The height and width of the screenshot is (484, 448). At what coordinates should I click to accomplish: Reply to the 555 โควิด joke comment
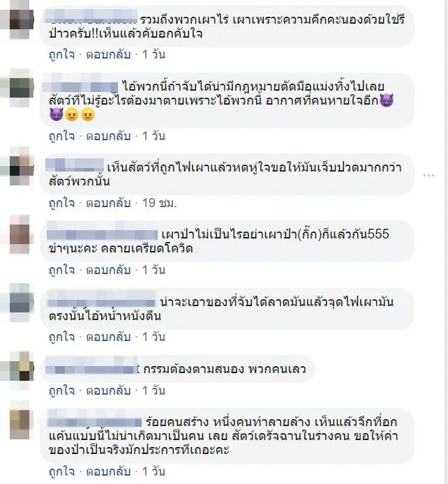click(108, 270)
